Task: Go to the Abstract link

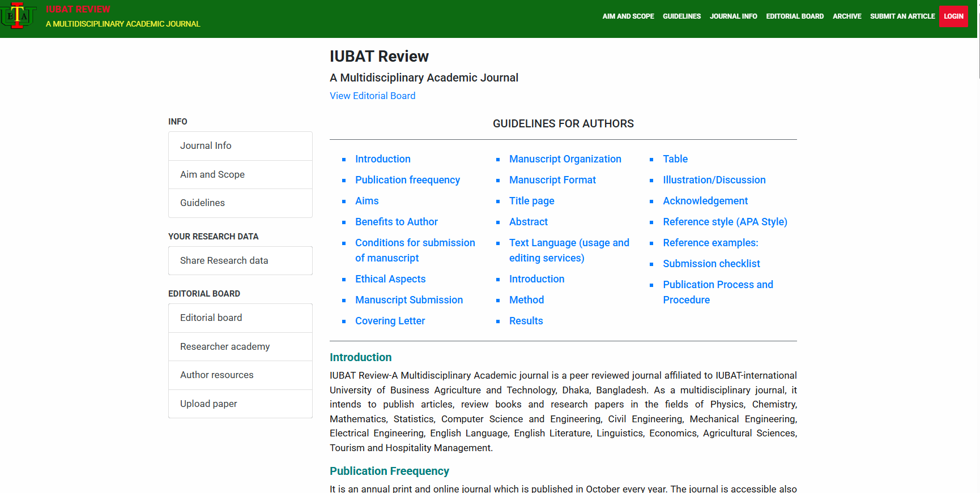Action: point(529,222)
